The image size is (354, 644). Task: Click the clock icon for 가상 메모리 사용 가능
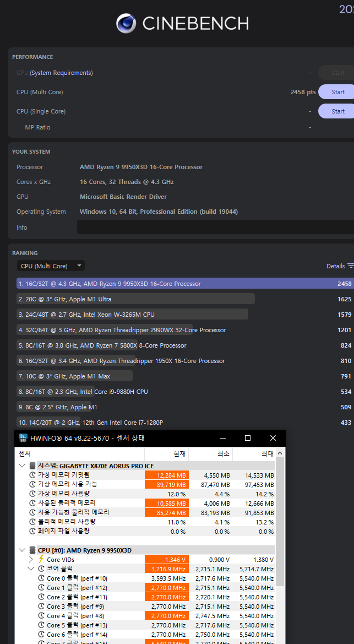[32, 485]
